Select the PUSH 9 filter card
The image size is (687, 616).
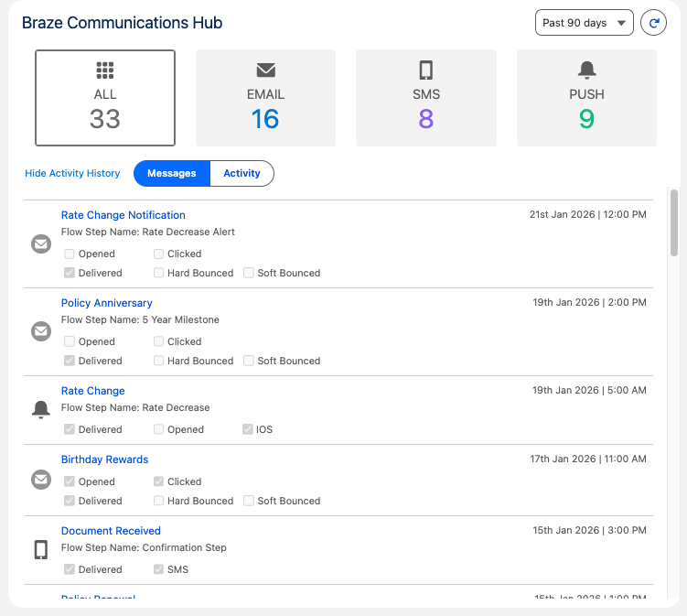click(x=586, y=98)
